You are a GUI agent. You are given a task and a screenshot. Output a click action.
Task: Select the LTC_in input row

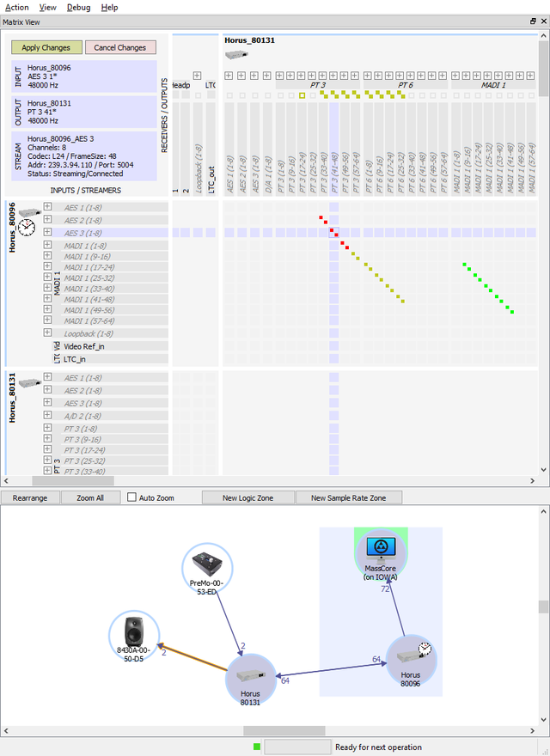(x=115, y=359)
